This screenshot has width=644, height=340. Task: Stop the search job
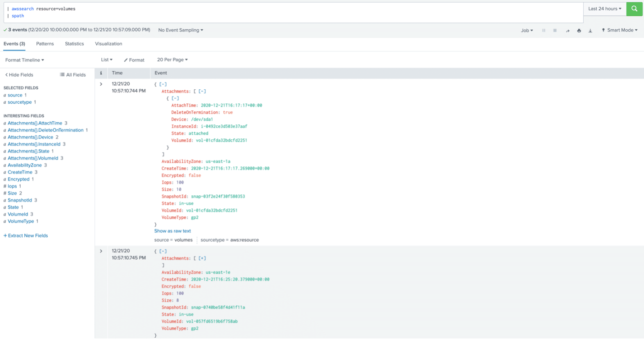tap(555, 30)
